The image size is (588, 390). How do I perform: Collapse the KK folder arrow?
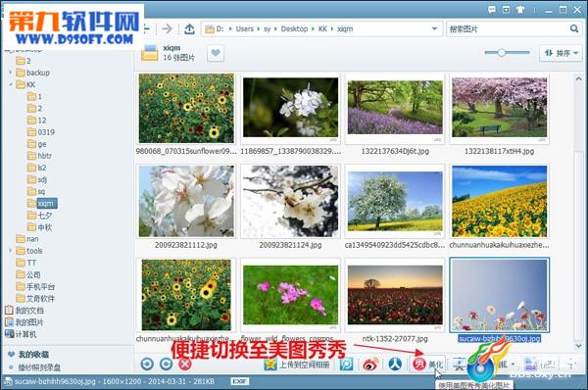pyautogui.click(x=11, y=84)
